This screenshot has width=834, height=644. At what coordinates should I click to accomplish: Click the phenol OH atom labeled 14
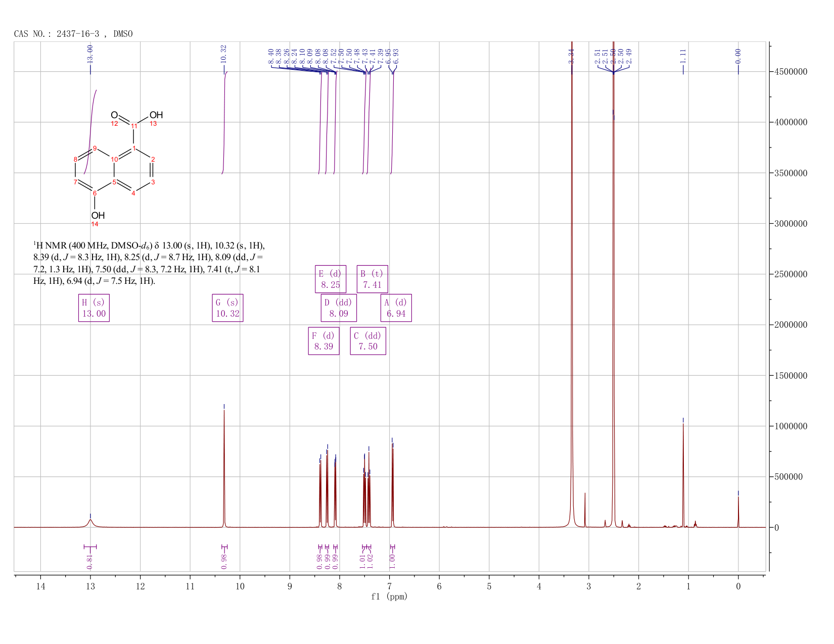tap(98, 216)
